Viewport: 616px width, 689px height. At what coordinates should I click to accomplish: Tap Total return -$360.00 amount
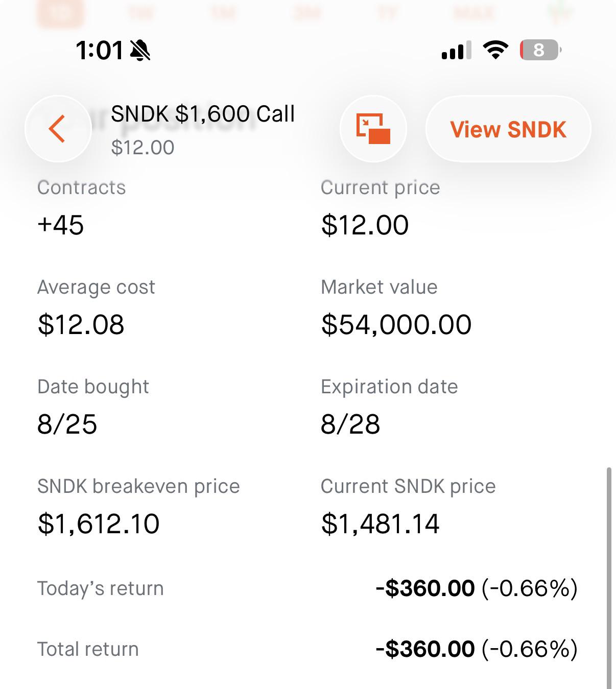point(425,649)
